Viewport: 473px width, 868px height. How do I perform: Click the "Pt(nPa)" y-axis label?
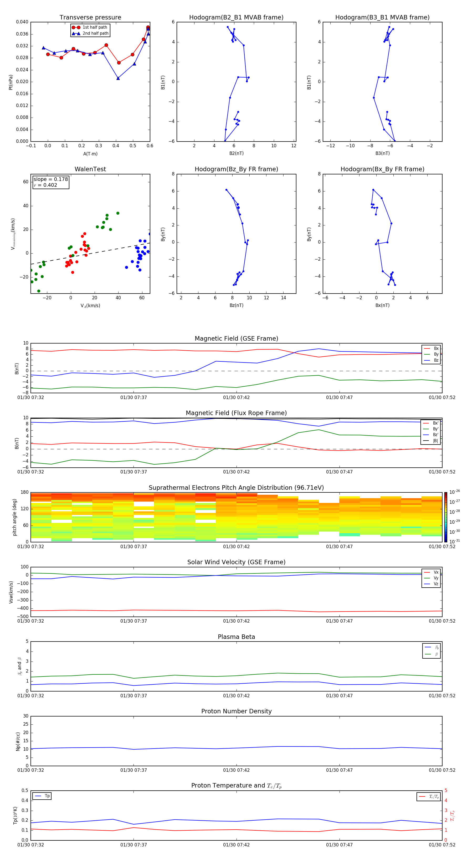point(11,82)
